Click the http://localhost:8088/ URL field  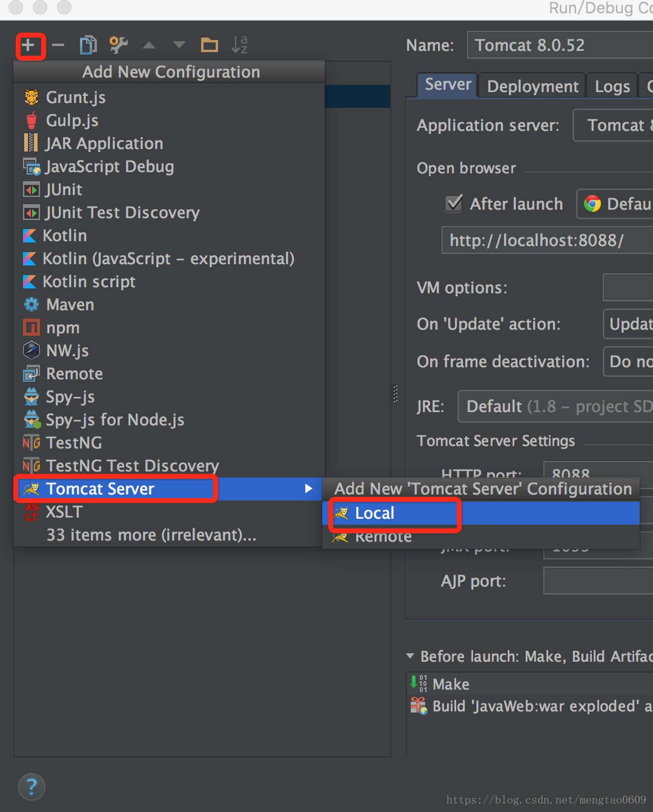point(548,241)
